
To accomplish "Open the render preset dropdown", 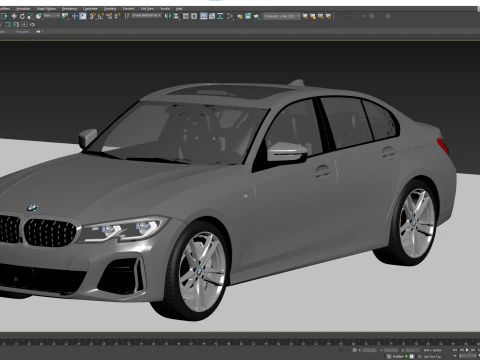I will coord(282,16).
